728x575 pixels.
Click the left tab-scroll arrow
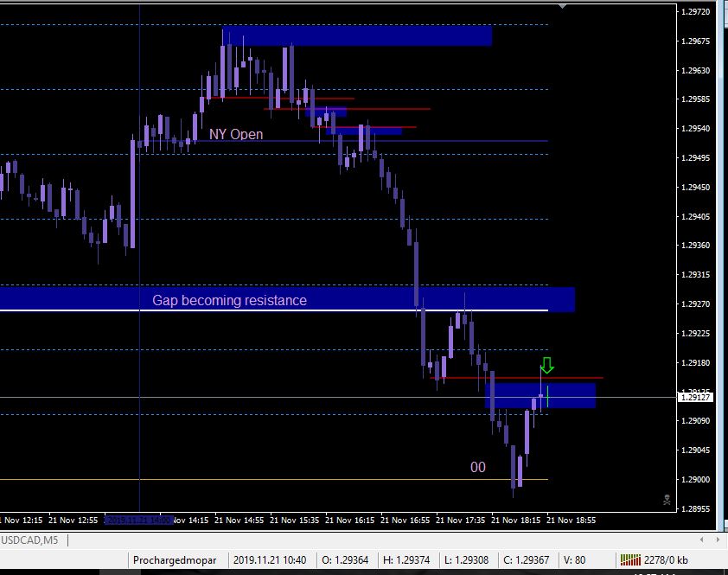click(x=702, y=540)
